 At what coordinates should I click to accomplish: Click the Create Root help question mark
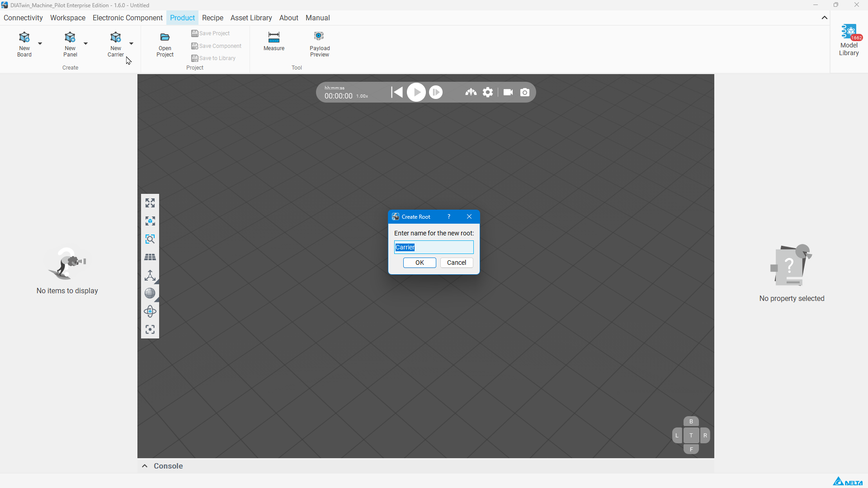tap(449, 216)
